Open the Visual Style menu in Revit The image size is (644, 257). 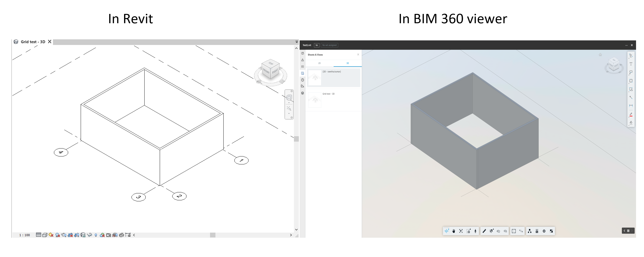point(45,235)
